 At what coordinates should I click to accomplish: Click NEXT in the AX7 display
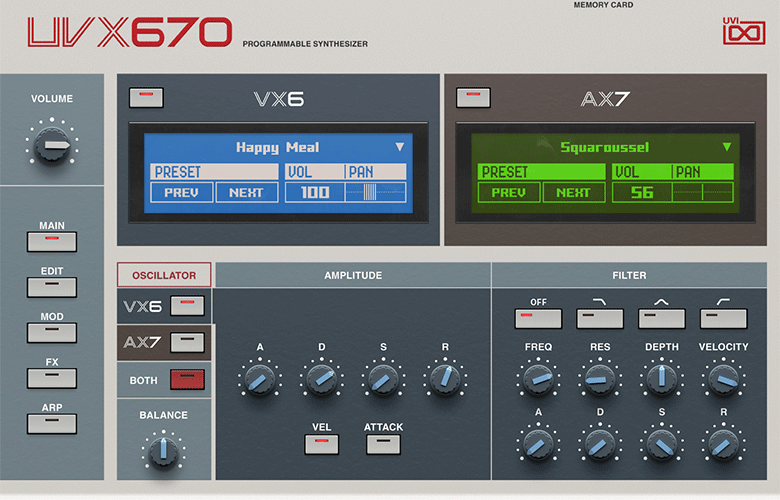pos(574,193)
